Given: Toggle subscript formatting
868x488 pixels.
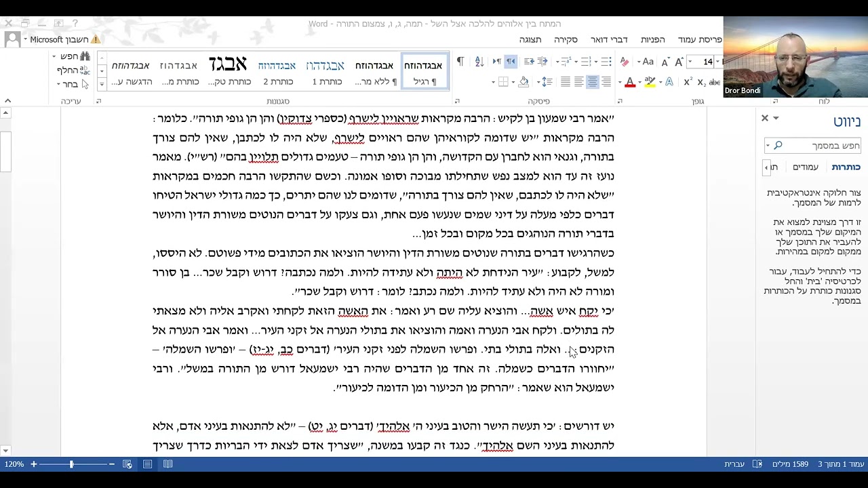Looking at the screenshot, I should 701,82.
